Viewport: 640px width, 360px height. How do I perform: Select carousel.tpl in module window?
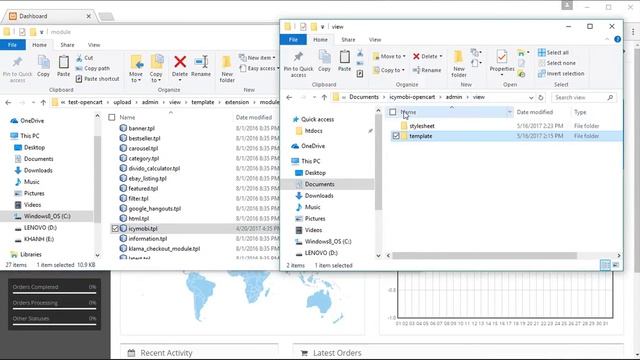[143, 149]
